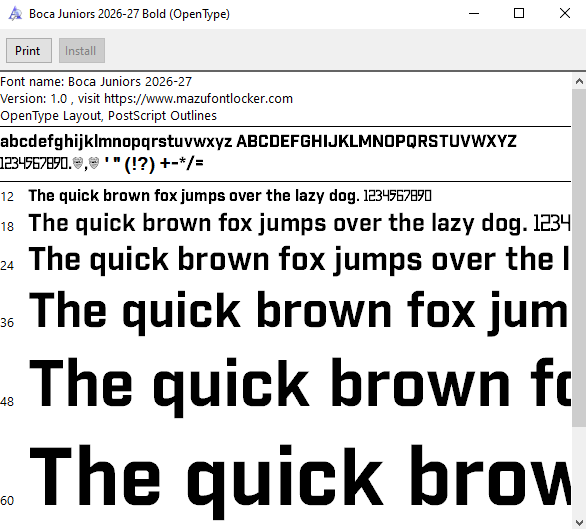This screenshot has height=529, width=586.
Task: Click the vertical scrollbar thumb
Action: tap(579, 257)
